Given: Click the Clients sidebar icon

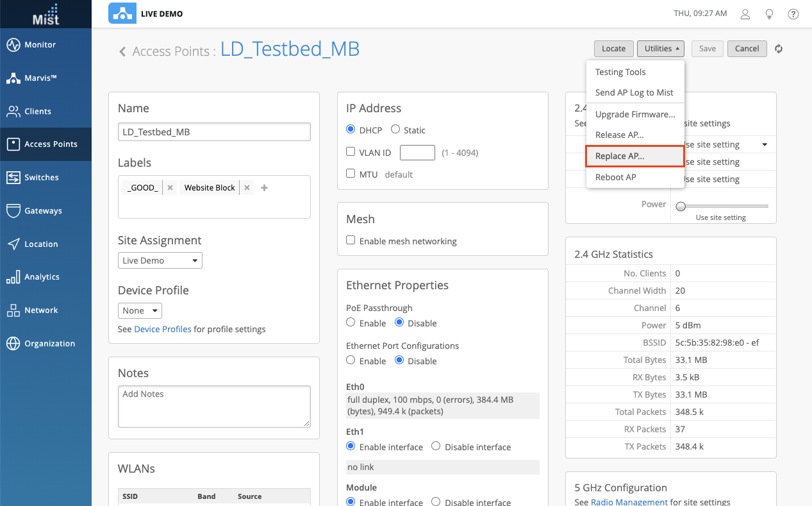Looking at the screenshot, I should pos(13,112).
